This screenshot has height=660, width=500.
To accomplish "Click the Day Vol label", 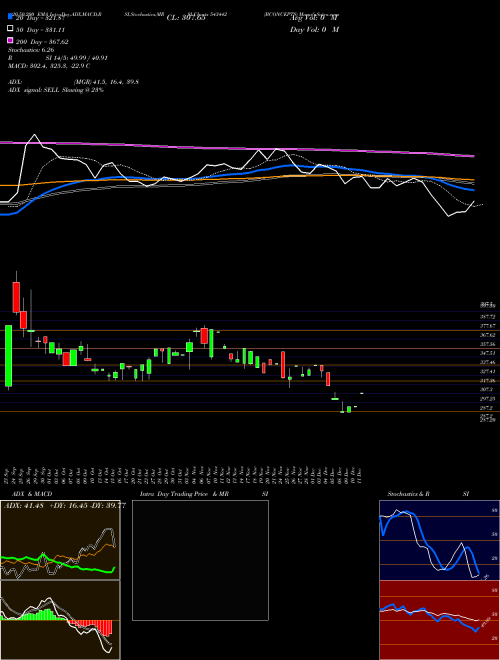I will point(314,29).
